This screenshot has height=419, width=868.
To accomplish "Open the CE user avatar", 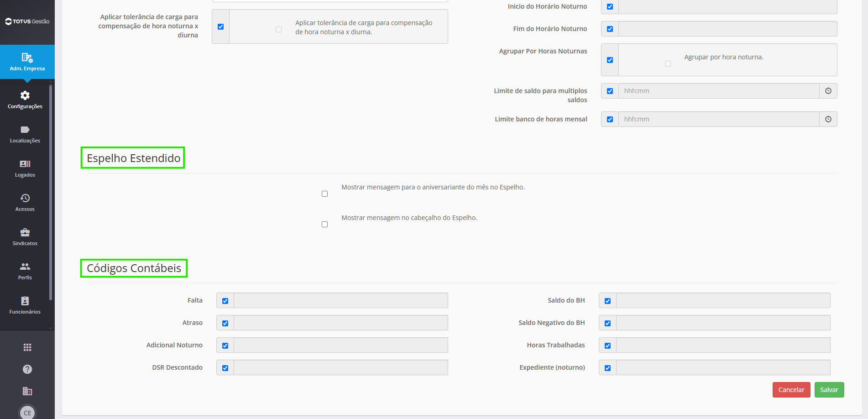I will pyautogui.click(x=27, y=412).
